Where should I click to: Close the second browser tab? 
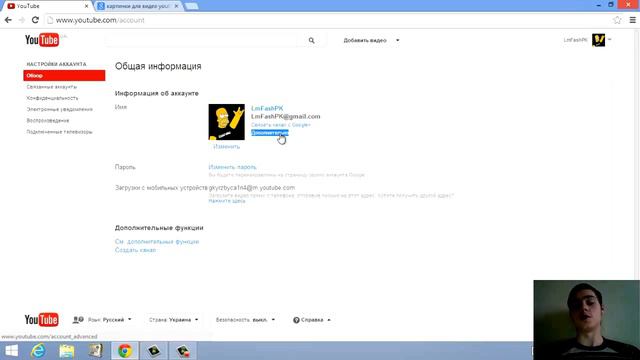pyautogui.click(x=176, y=6)
